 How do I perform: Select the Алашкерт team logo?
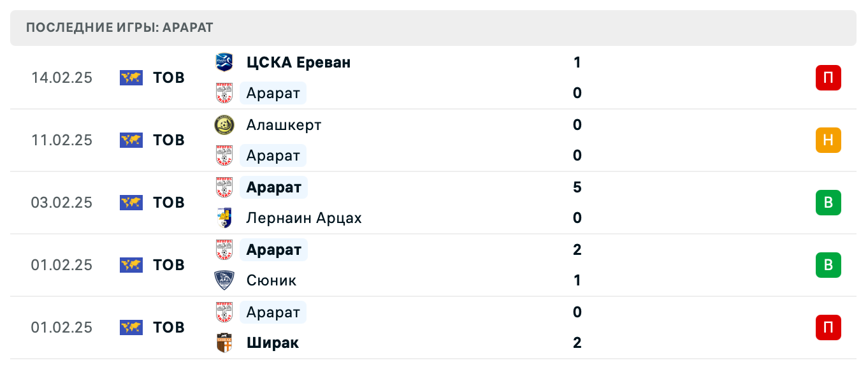pos(224,124)
